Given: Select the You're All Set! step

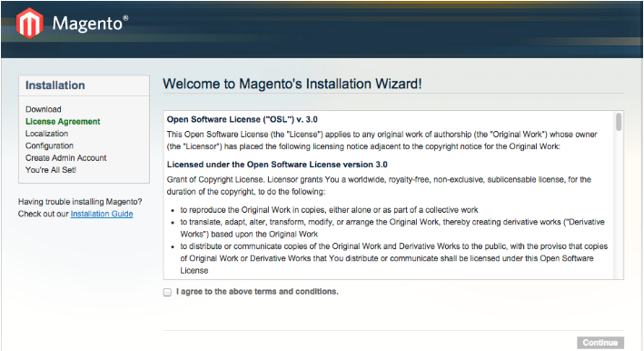Looking at the screenshot, I should (x=51, y=170).
